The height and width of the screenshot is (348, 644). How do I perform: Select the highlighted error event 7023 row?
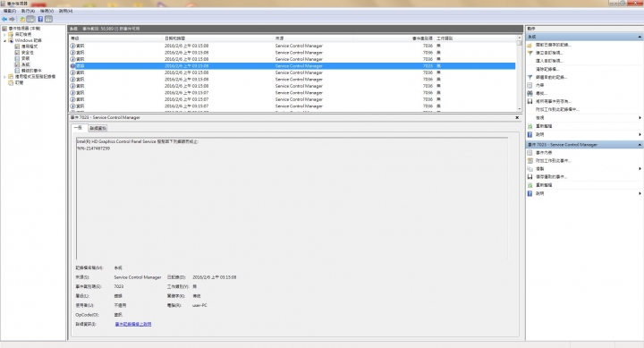292,65
